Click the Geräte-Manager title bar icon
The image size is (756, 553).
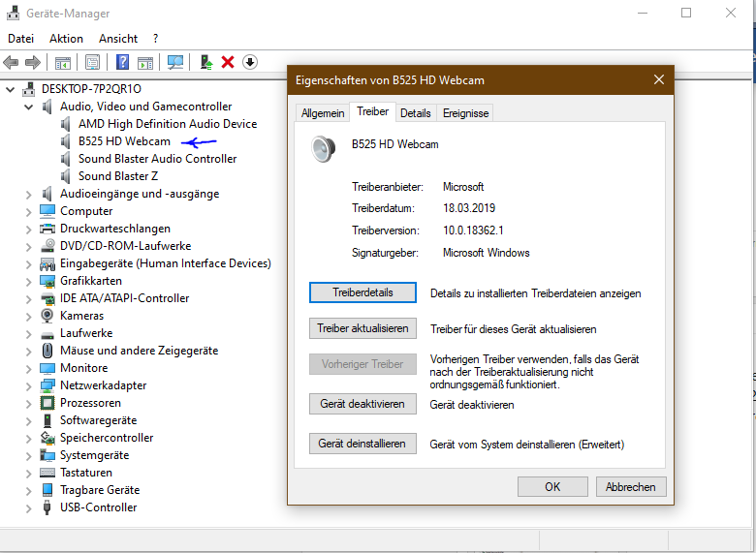tap(13, 13)
